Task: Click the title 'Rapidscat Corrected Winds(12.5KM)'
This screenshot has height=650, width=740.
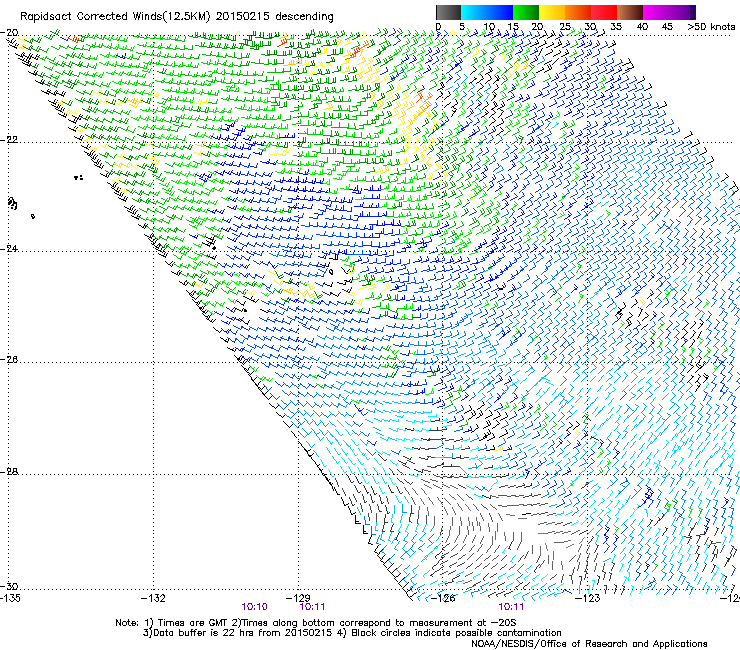Action: (x=115, y=17)
